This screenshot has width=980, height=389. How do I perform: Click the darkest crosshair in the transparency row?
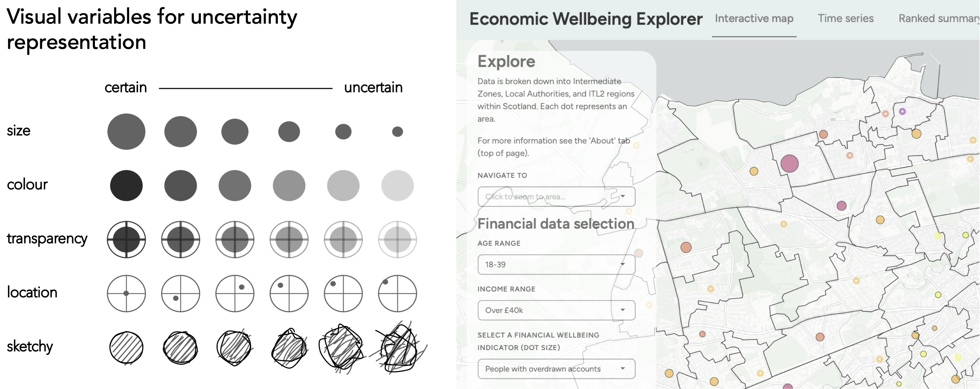click(126, 239)
